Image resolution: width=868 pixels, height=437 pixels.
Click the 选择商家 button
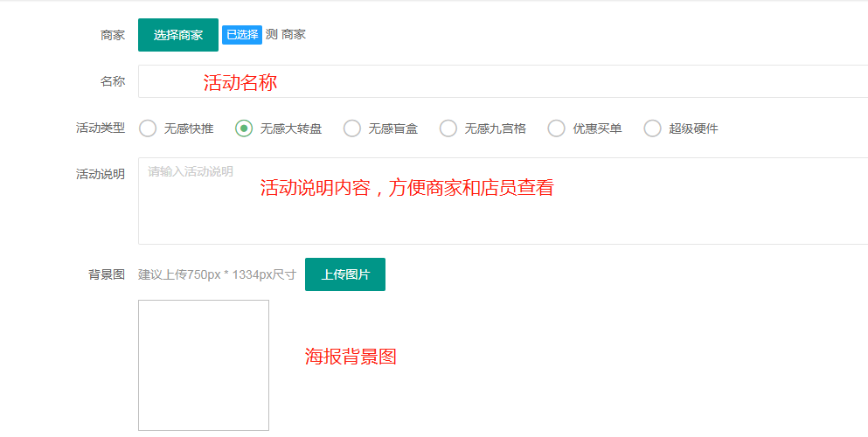178,35
